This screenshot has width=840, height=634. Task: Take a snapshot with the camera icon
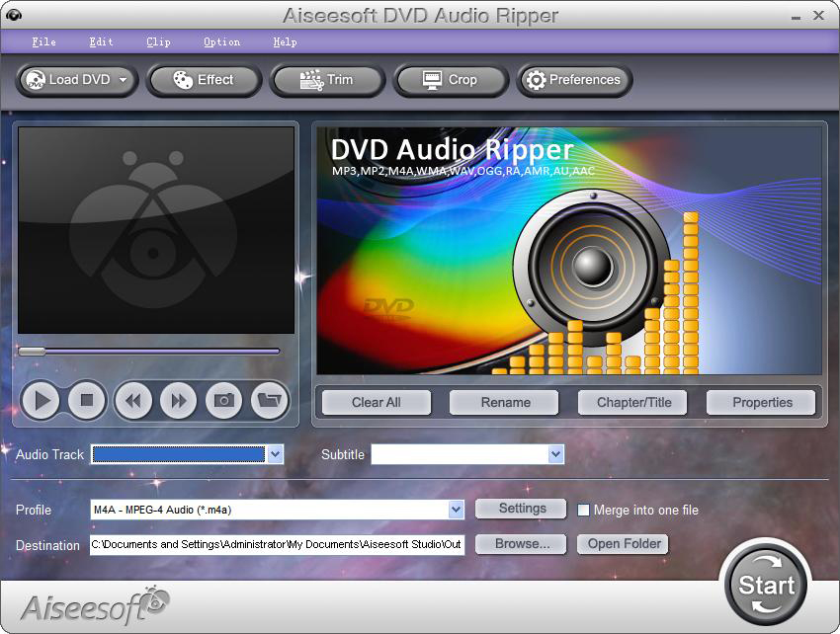(224, 400)
